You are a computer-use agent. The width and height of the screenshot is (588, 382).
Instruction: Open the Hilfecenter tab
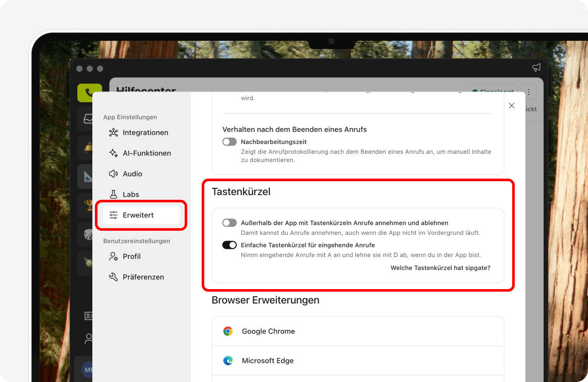tap(146, 91)
